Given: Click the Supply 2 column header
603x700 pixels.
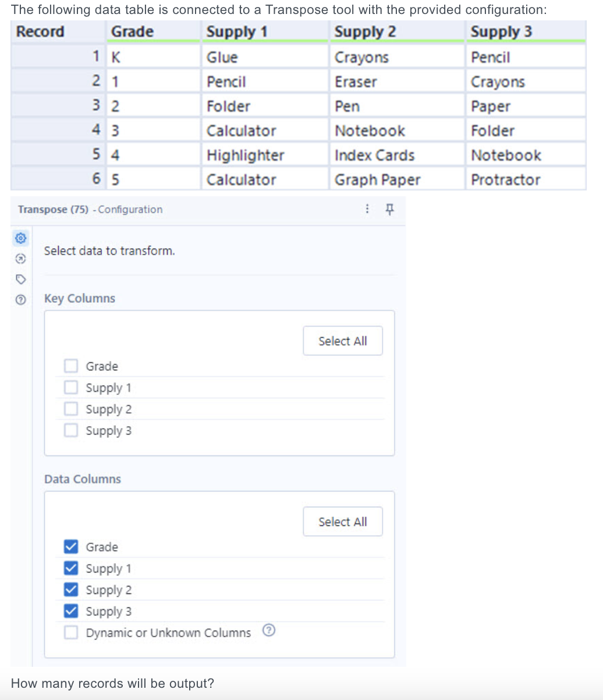Looking at the screenshot, I should pyautogui.click(x=365, y=31).
